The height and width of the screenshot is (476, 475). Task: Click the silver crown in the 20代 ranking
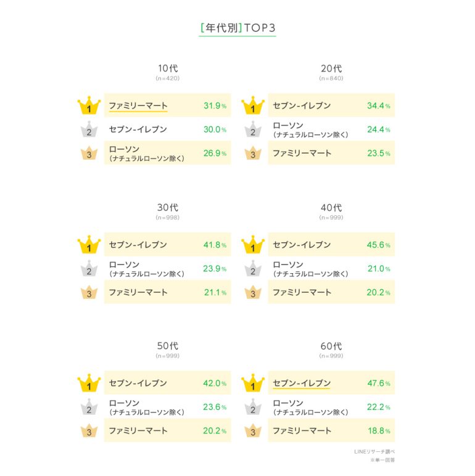[253, 129]
